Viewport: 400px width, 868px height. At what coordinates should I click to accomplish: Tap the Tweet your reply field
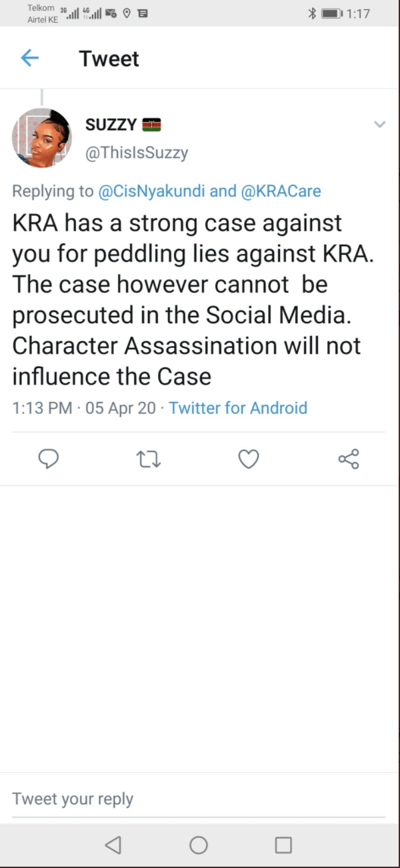click(x=199, y=799)
